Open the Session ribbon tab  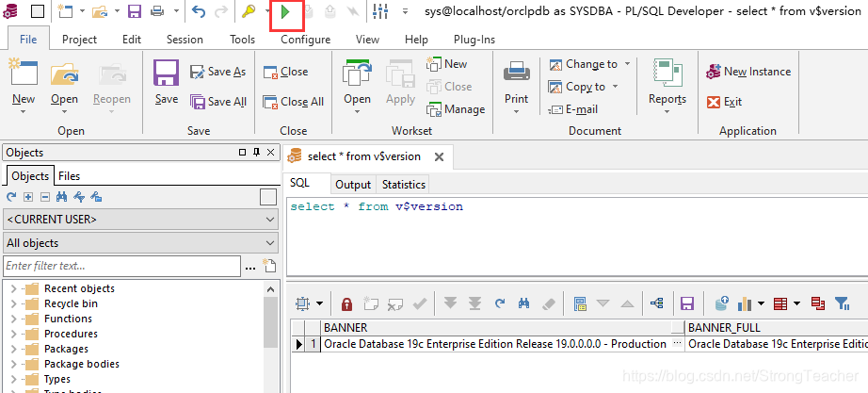click(185, 40)
